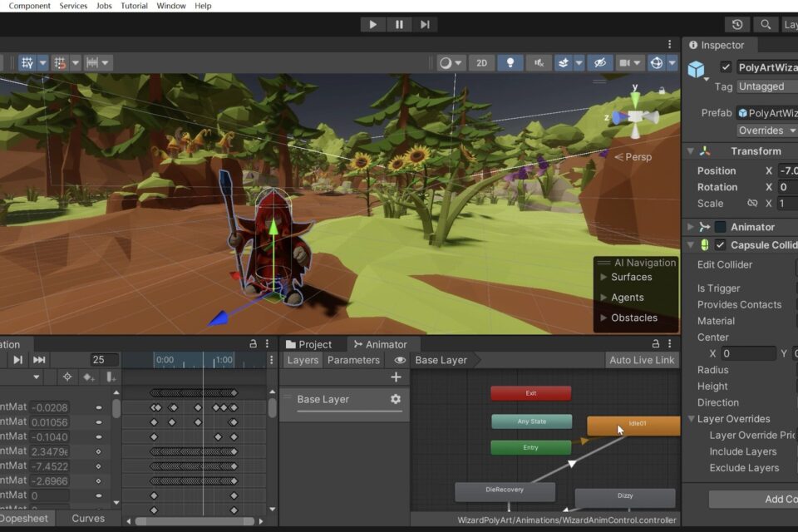
Task: Click the gear icon on Base Layer
Action: [x=396, y=399]
